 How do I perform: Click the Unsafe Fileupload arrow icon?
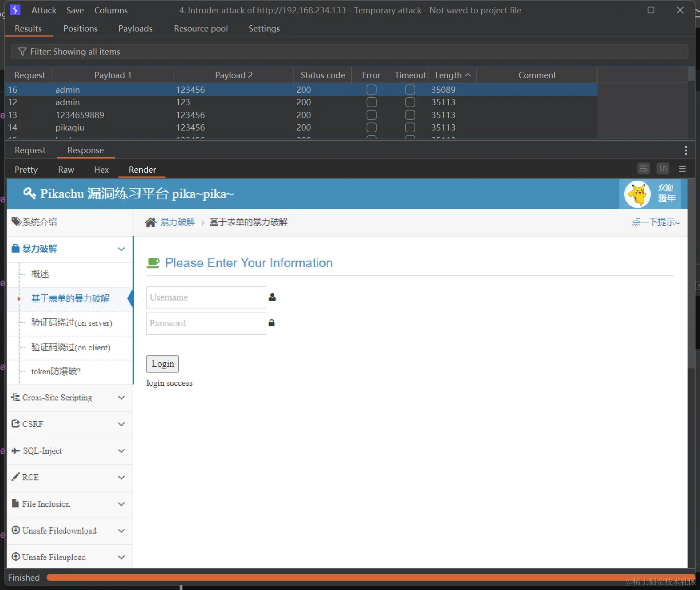click(x=16, y=557)
